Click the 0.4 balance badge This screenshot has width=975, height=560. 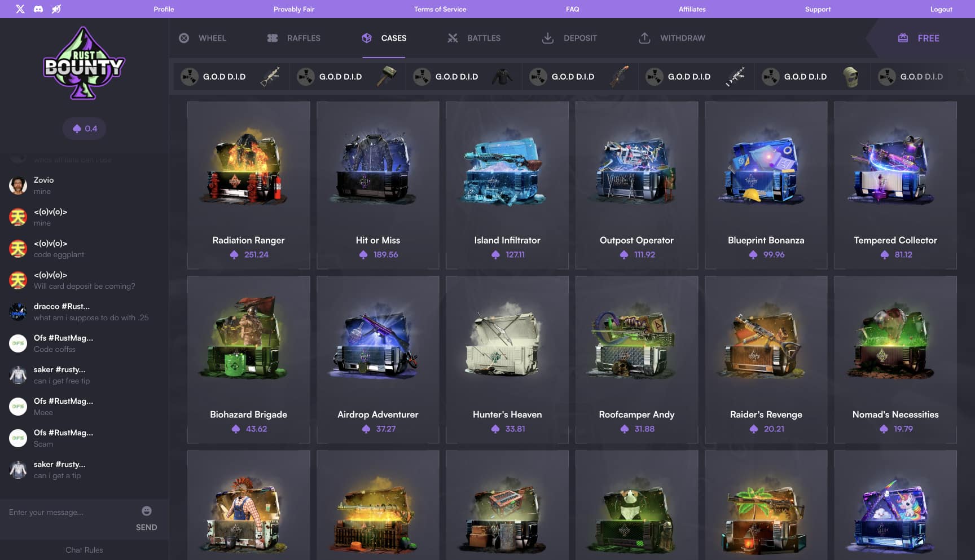point(84,129)
